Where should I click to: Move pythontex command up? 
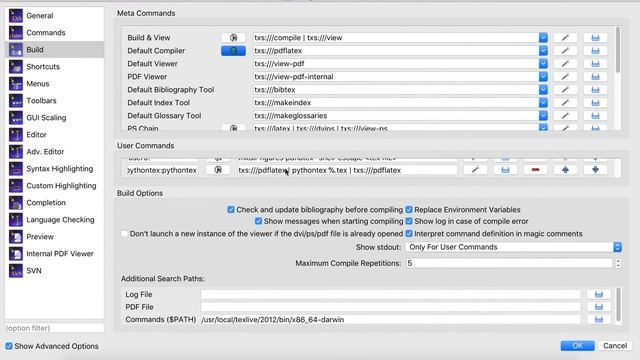click(x=565, y=170)
